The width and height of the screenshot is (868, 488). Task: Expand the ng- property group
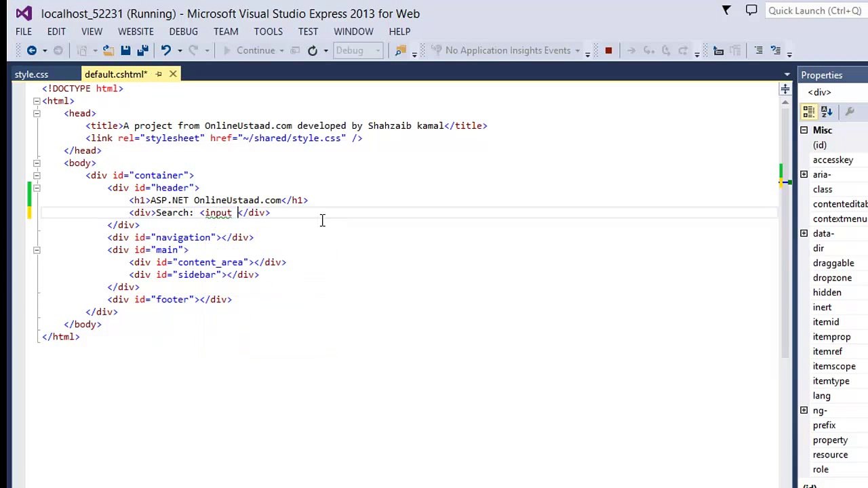coord(804,410)
